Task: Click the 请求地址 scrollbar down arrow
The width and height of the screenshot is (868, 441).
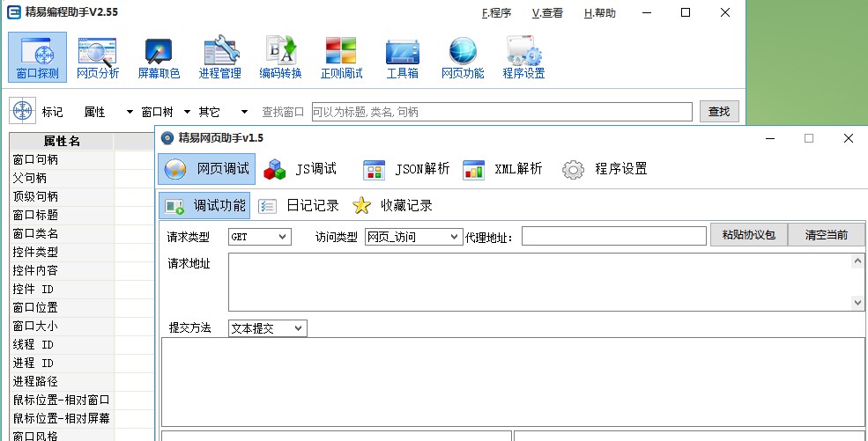Action: click(x=857, y=303)
